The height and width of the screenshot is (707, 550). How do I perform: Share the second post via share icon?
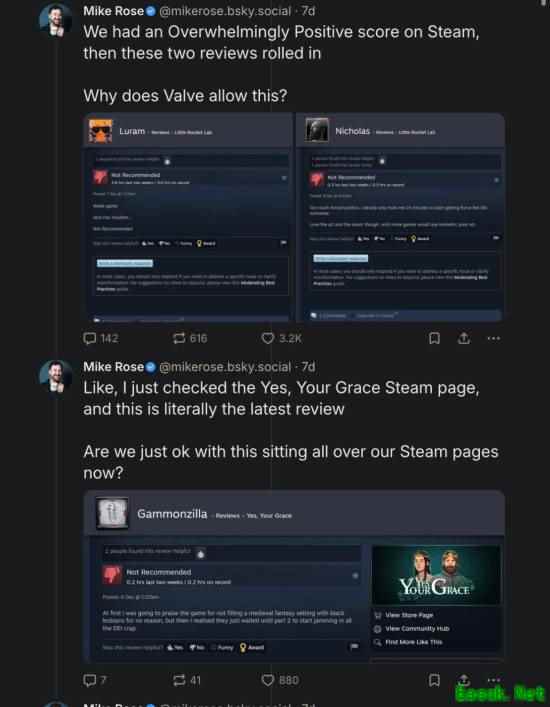coord(464,680)
